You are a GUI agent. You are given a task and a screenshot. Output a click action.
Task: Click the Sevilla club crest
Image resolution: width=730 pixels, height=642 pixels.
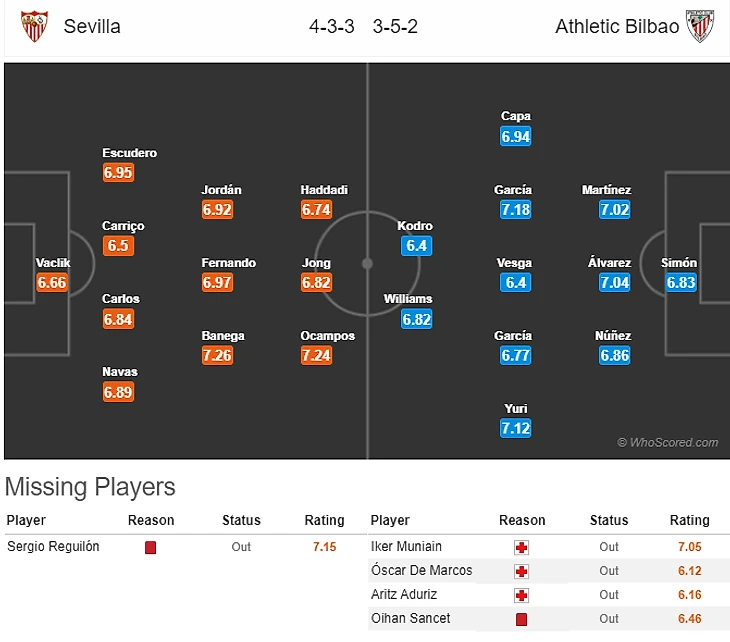(33, 27)
